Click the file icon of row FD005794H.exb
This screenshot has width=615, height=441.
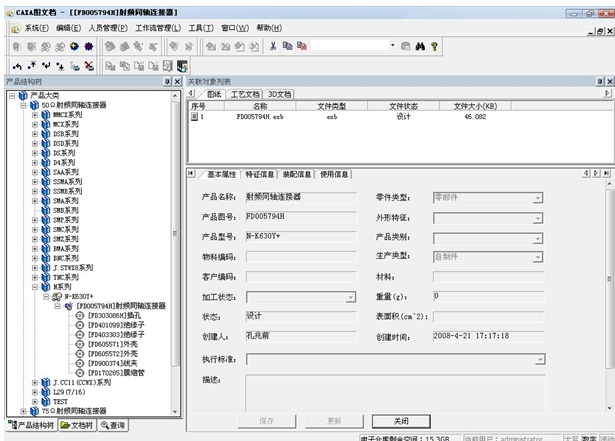point(195,116)
